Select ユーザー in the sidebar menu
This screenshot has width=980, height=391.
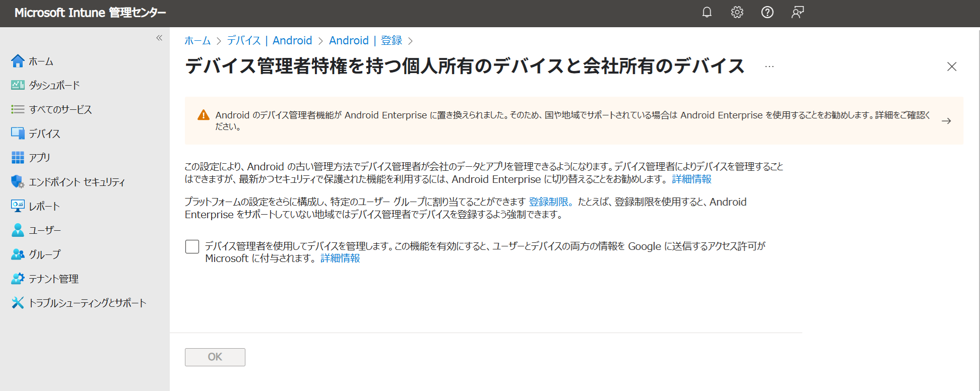coord(45,231)
